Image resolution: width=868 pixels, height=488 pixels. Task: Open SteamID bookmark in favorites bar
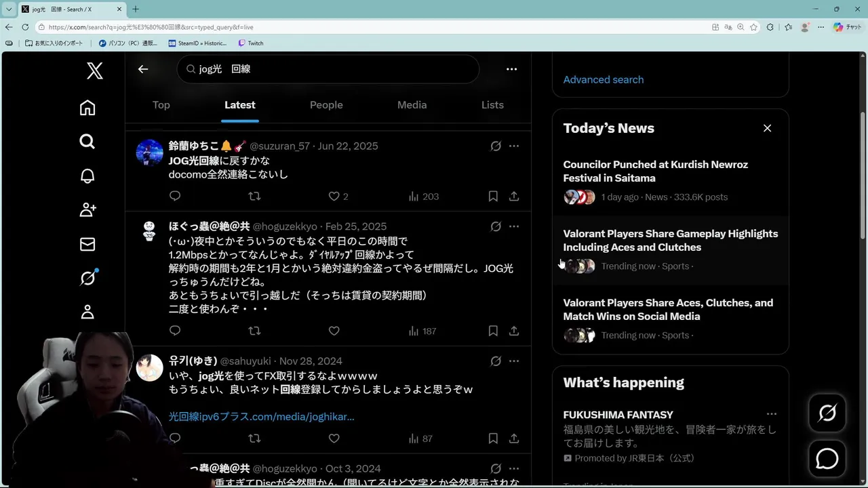click(197, 43)
